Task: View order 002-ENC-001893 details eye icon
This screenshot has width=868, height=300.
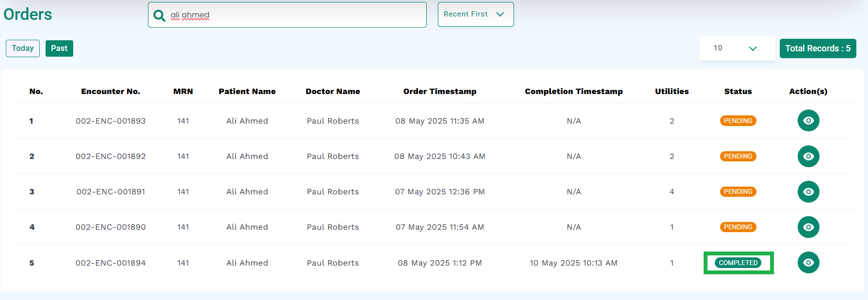Action: (808, 121)
